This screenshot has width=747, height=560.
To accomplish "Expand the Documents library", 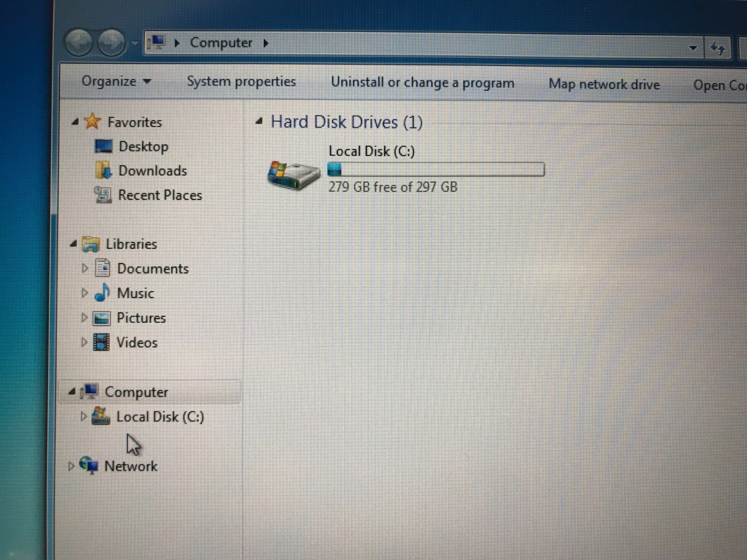I will tap(85, 269).
